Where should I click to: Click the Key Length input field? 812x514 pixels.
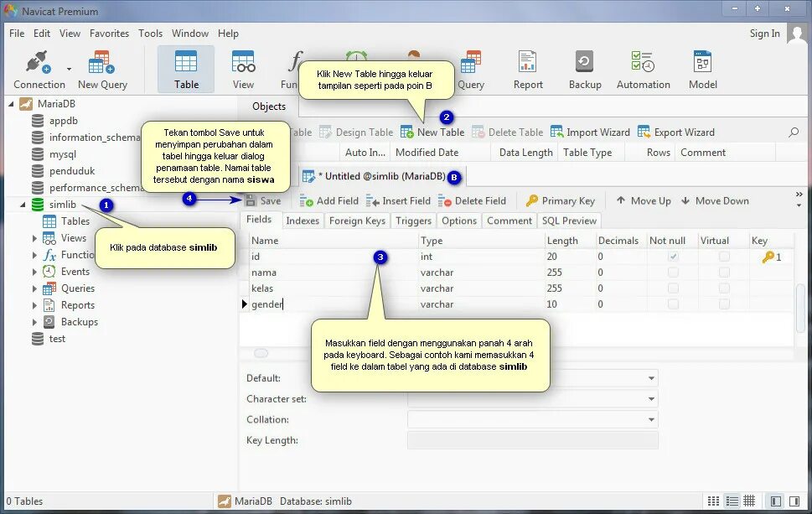tap(532, 440)
